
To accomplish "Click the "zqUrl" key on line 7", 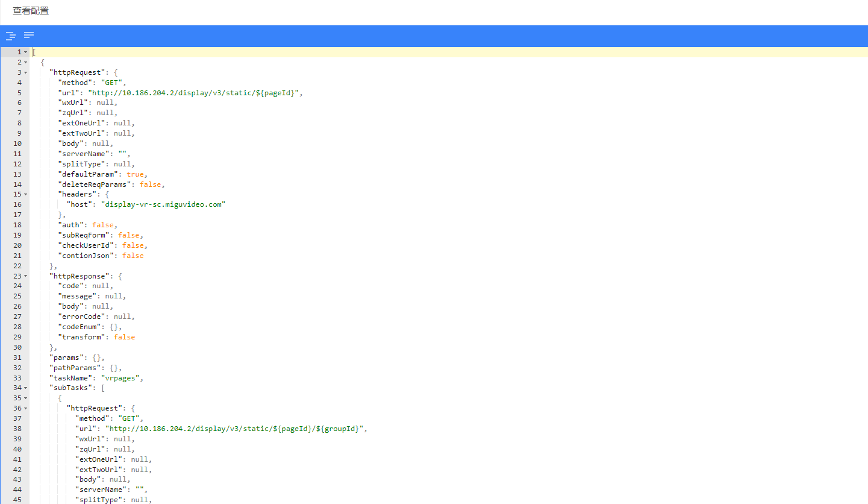I will (x=73, y=113).
